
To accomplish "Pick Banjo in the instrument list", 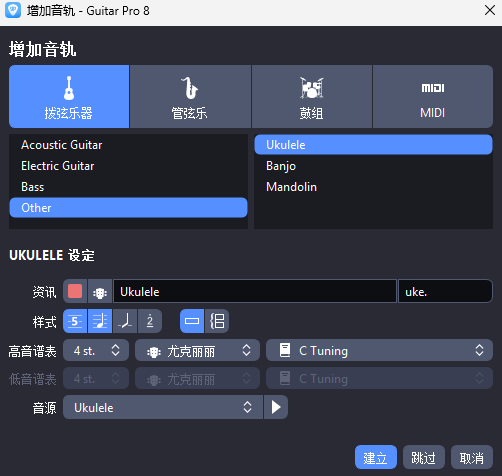I will coord(373,166).
